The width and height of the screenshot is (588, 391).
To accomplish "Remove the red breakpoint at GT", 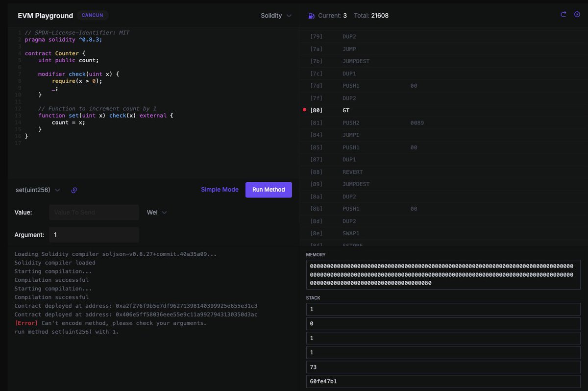I will coord(305,110).
